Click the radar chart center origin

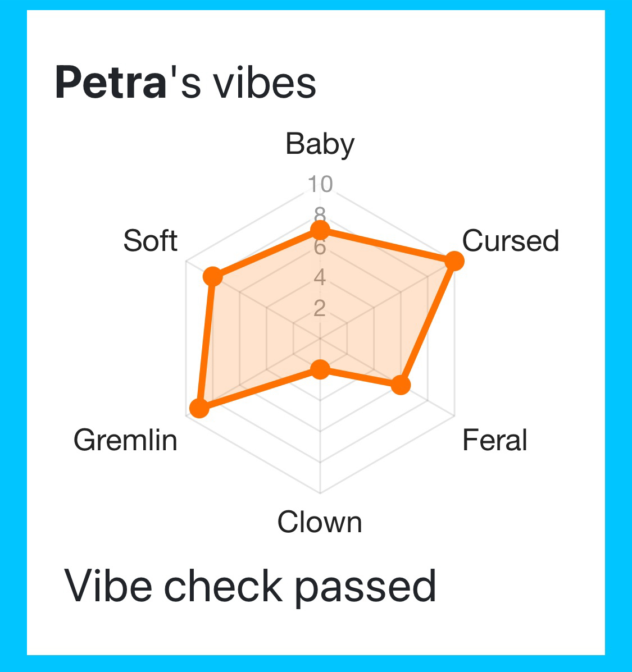[320, 339]
